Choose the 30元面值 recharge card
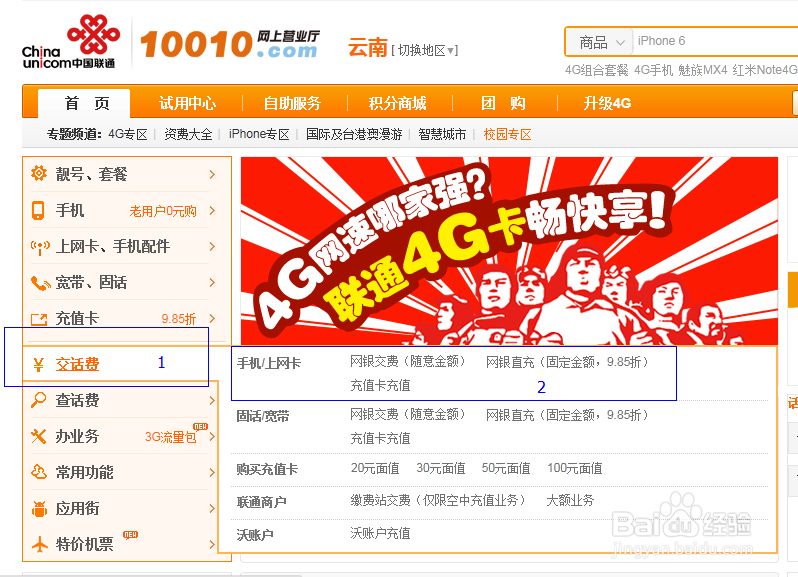The height and width of the screenshot is (577, 798). click(x=441, y=468)
